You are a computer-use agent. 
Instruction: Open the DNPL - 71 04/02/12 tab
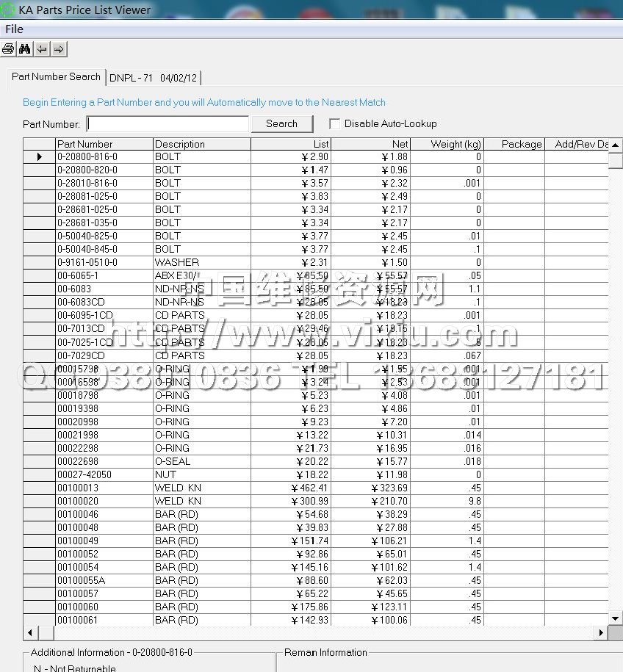tap(153, 78)
